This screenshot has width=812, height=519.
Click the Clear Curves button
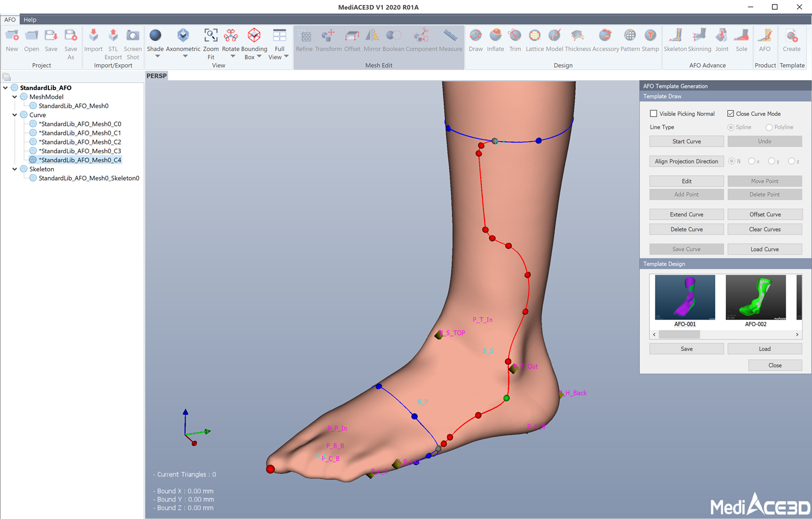click(765, 230)
